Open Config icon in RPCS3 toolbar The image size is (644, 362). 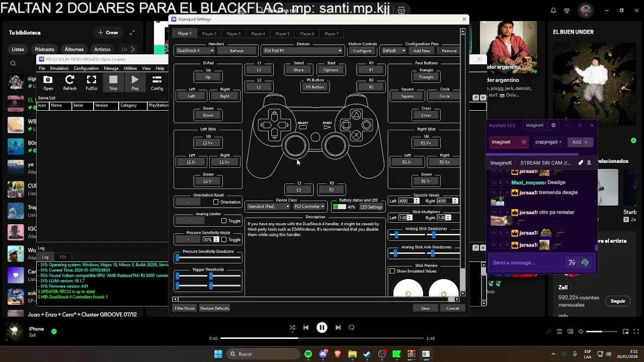pyautogui.click(x=157, y=83)
